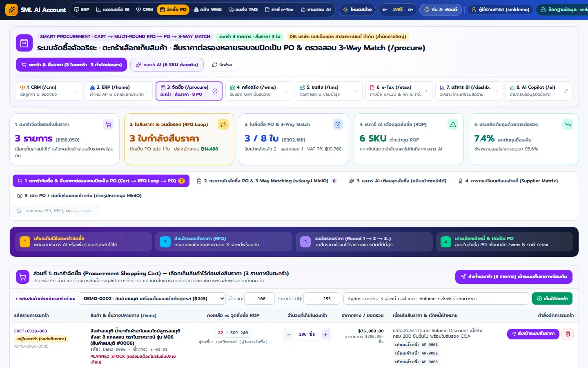
Task: Open ภาษี e-Tax in the top navigation
Action: coord(279,9)
